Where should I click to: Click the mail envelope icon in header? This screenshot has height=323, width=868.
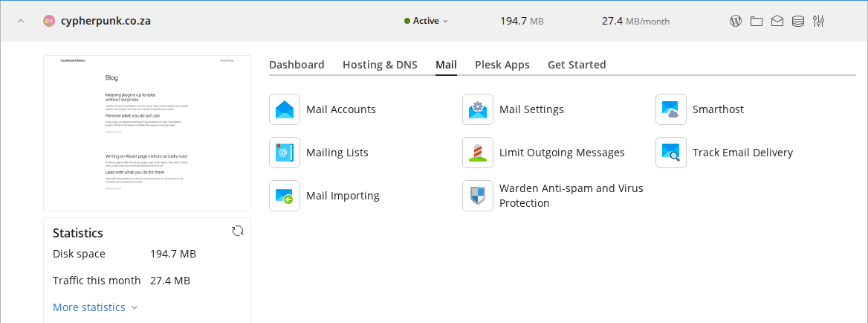777,21
